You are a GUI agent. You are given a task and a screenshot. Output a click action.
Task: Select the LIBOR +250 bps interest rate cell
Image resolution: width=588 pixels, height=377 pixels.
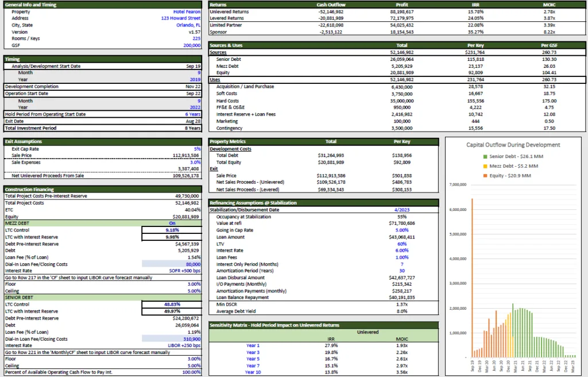[x=184, y=345]
